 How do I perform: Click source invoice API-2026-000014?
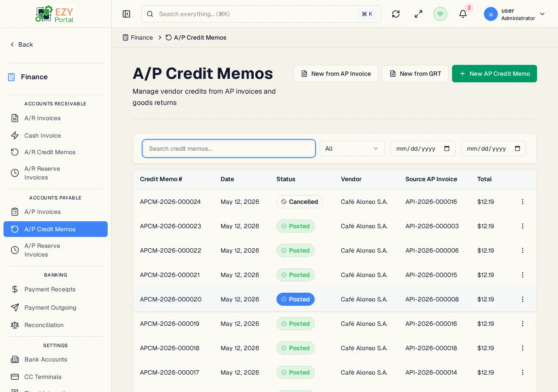(x=431, y=372)
